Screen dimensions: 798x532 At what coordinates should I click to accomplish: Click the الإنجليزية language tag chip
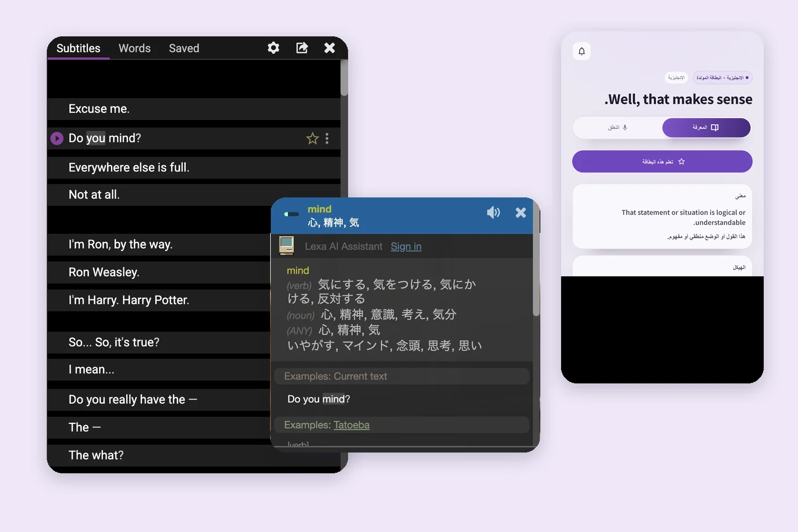(x=676, y=78)
